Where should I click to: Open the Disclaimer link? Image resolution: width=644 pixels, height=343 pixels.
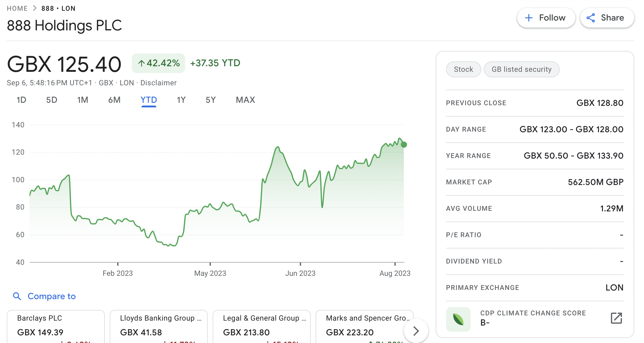coord(158,83)
